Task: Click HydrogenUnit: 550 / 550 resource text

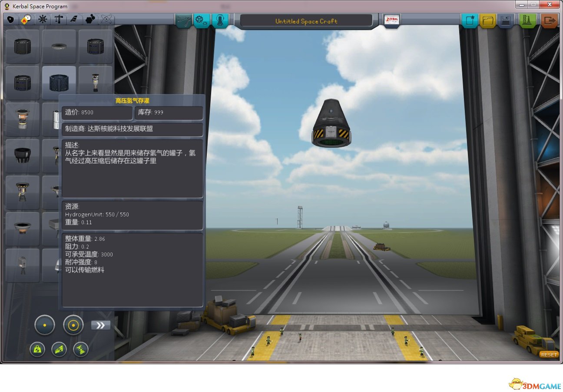Action: tap(97, 215)
